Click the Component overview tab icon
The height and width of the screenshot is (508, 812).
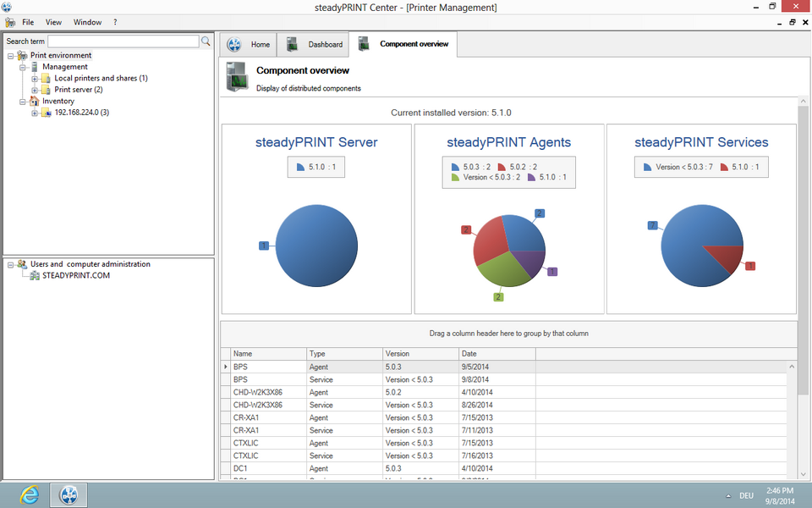tap(364, 44)
